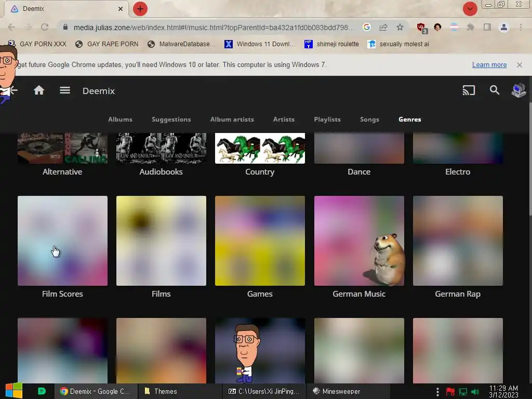Image resolution: width=532 pixels, height=399 pixels.
Task: Click the address bar URL field
Action: [x=214, y=28]
